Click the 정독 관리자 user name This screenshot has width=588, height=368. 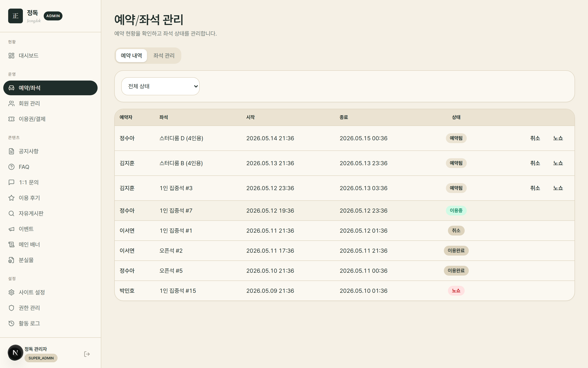pos(36,349)
